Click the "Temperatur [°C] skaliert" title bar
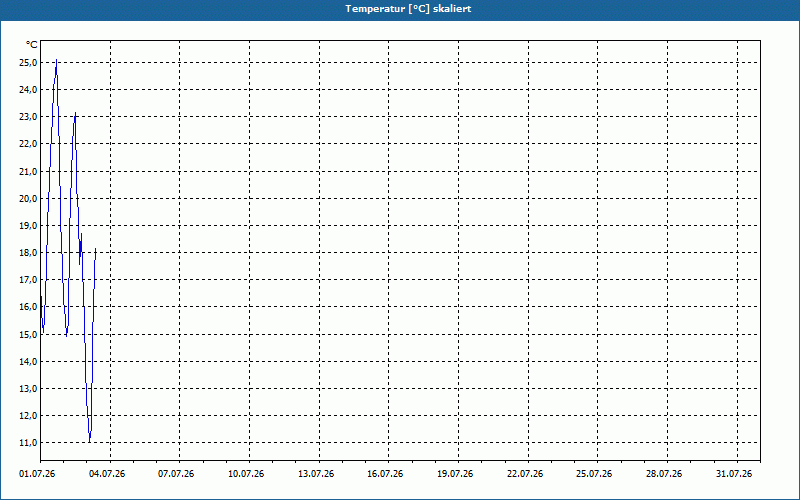800x500 pixels. [x=400, y=9]
